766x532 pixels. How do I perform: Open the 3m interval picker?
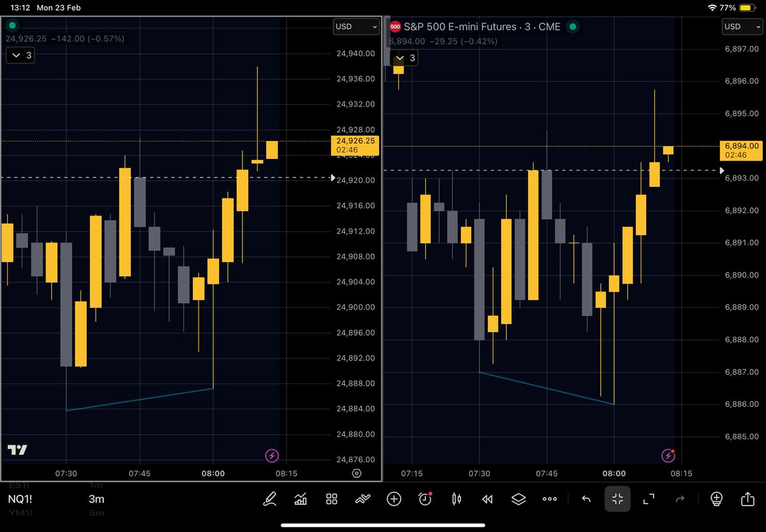pyautogui.click(x=96, y=499)
